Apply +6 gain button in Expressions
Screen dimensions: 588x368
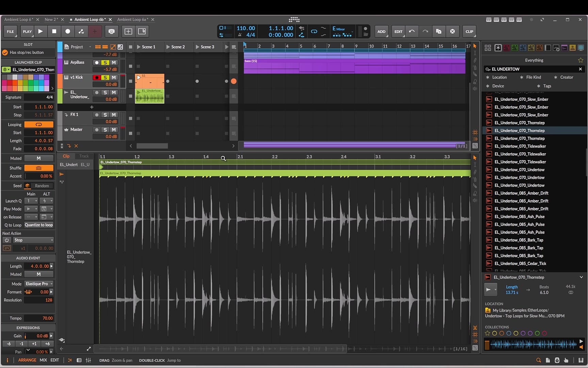(x=47, y=344)
